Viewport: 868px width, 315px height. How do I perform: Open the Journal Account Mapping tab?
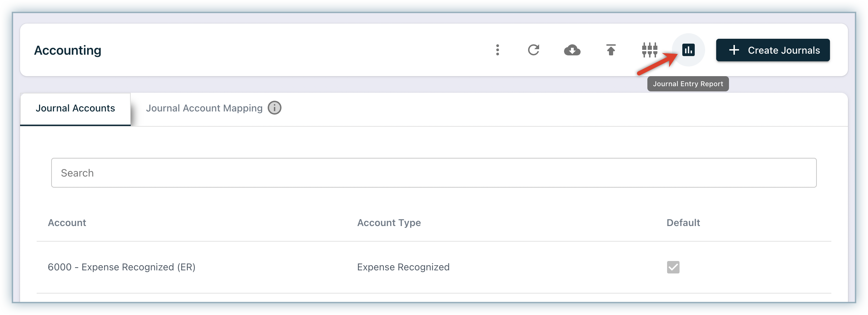pyautogui.click(x=204, y=108)
